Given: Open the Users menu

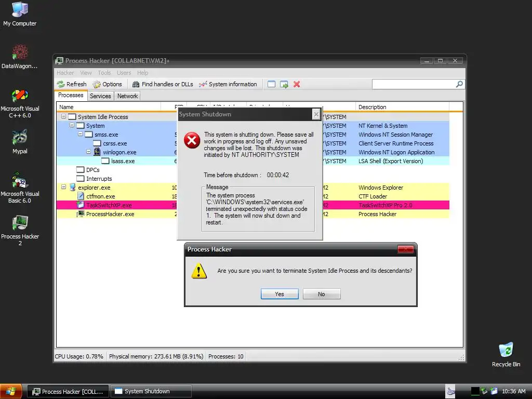Looking at the screenshot, I should tap(124, 73).
